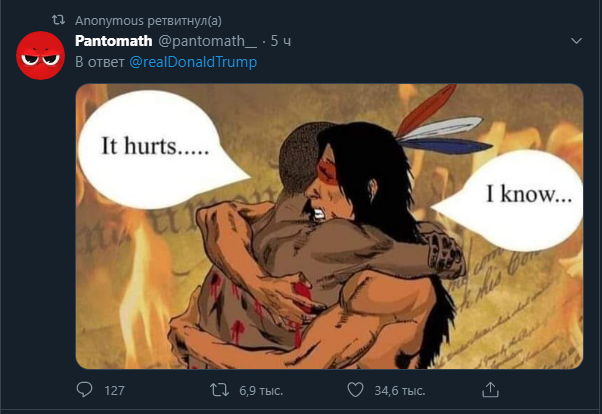
Task: Like the tweet with the heart icon
Action: (x=355, y=390)
